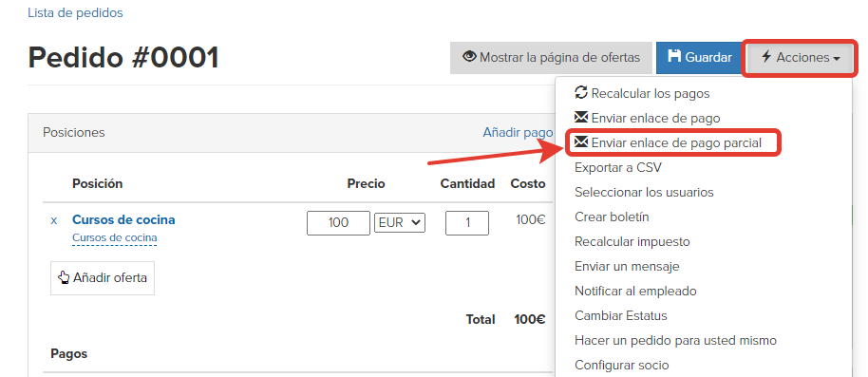The width and height of the screenshot is (868, 377).
Task: Click the floppy disk icon on Guardar
Action: tap(674, 56)
